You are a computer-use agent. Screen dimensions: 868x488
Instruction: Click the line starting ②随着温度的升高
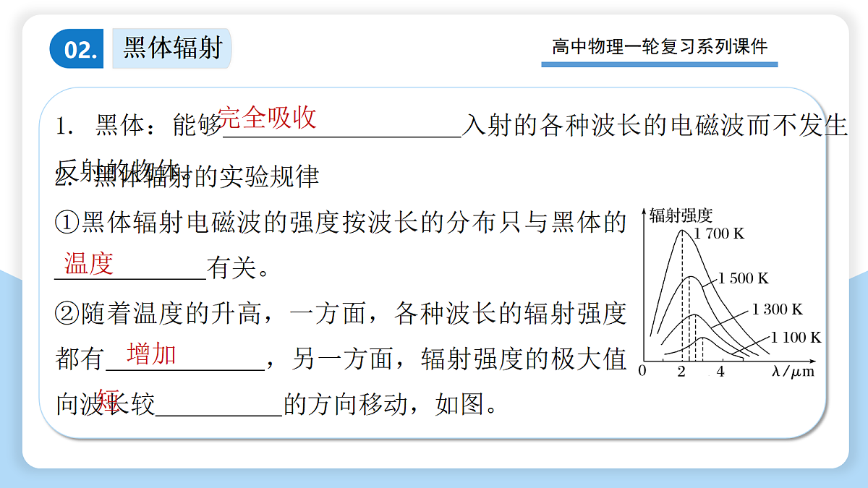(x=341, y=313)
